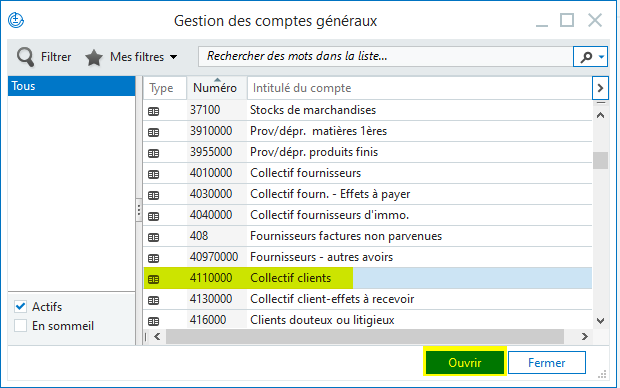Click the Ouvrir button

[x=465, y=362]
